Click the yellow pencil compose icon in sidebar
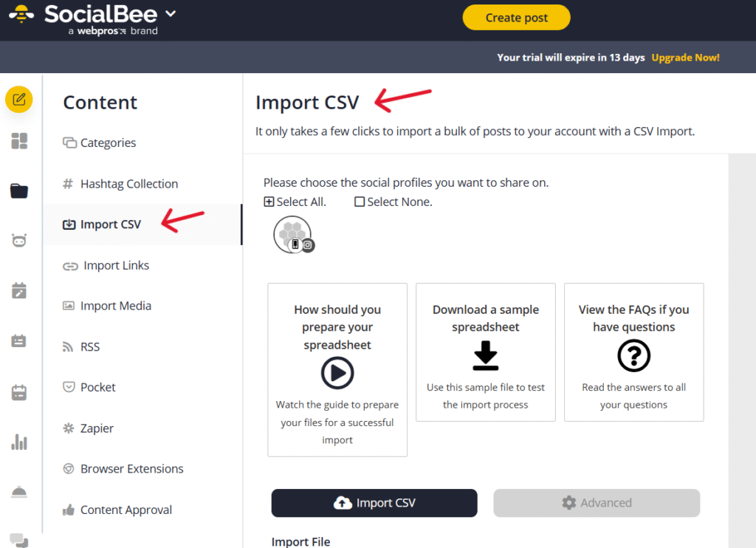The image size is (756, 548). [x=19, y=99]
